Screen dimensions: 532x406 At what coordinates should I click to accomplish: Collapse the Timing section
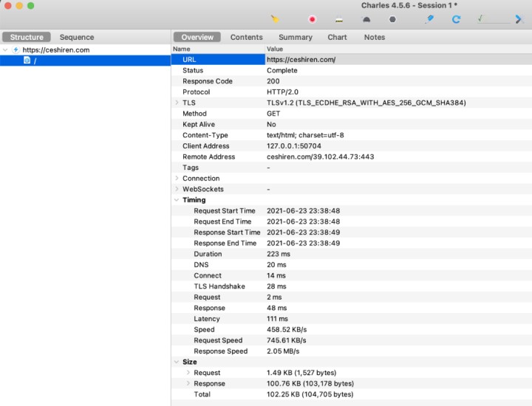point(177,199)
